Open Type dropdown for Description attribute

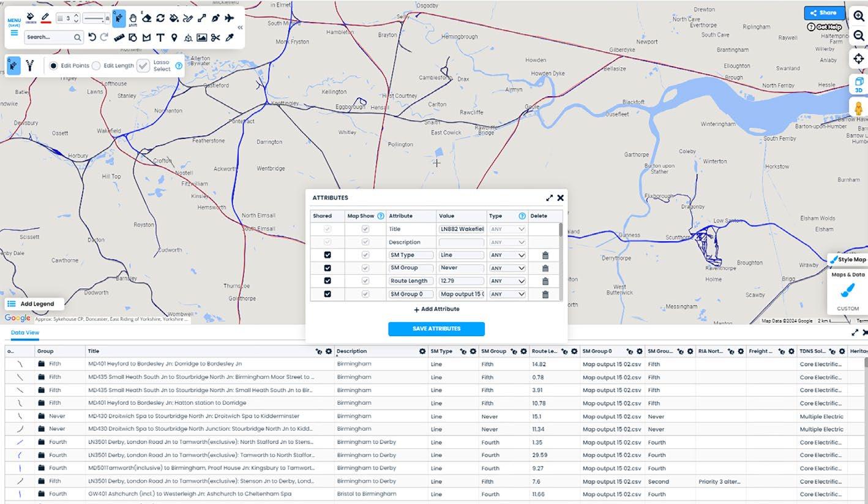(x=507, y=243)
